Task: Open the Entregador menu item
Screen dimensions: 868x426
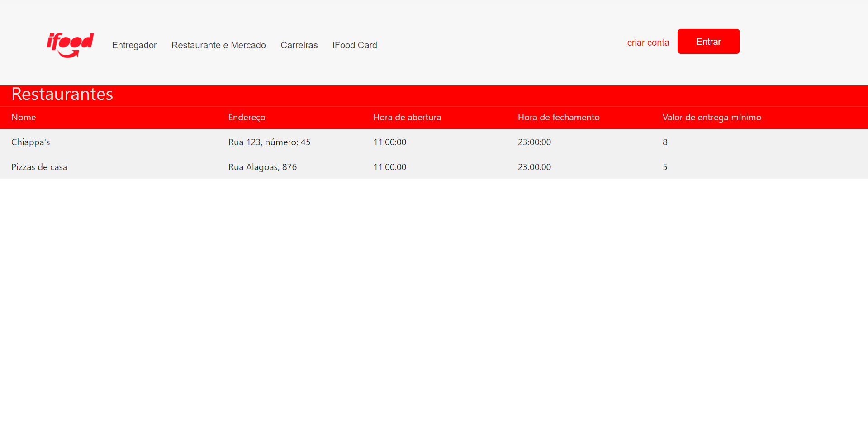Action: coord(134,45)
